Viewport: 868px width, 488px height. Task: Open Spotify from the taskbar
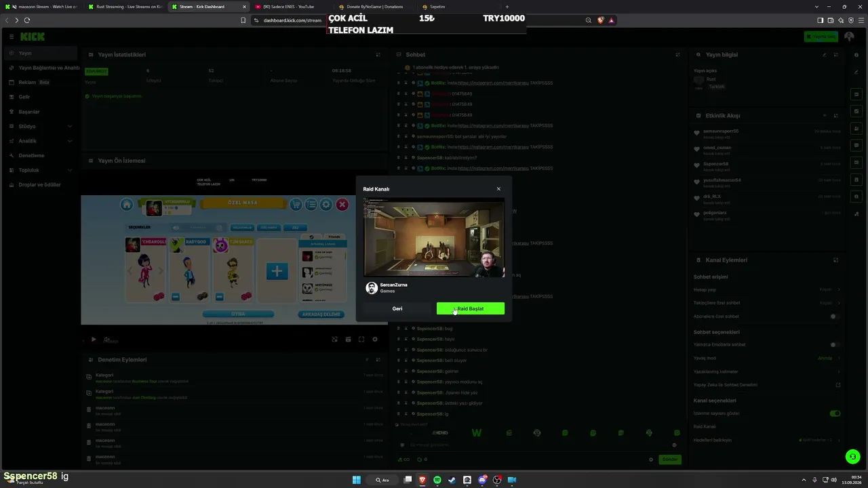437,480
